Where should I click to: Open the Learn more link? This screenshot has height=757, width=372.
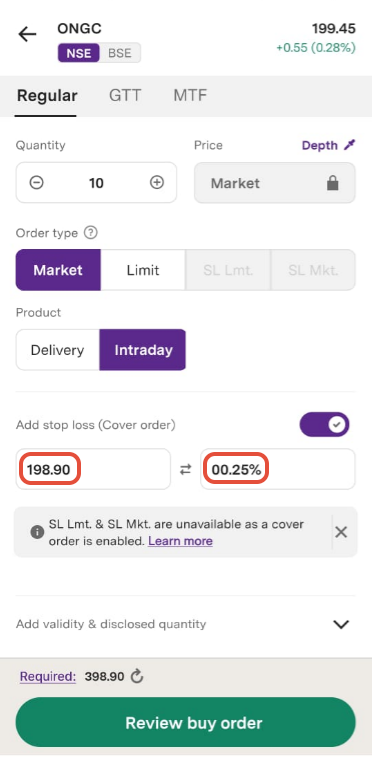(x=180, y=541)
